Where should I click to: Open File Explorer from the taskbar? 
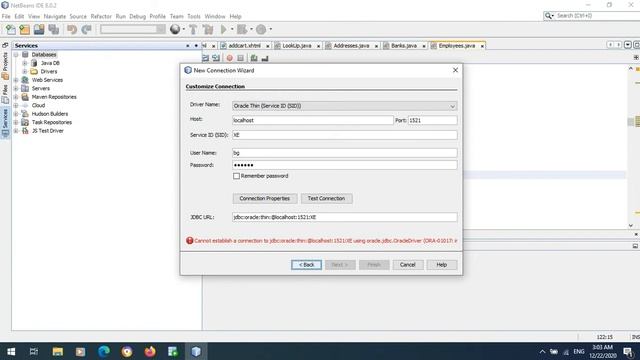pyautogui.click(x=58, y=351)
